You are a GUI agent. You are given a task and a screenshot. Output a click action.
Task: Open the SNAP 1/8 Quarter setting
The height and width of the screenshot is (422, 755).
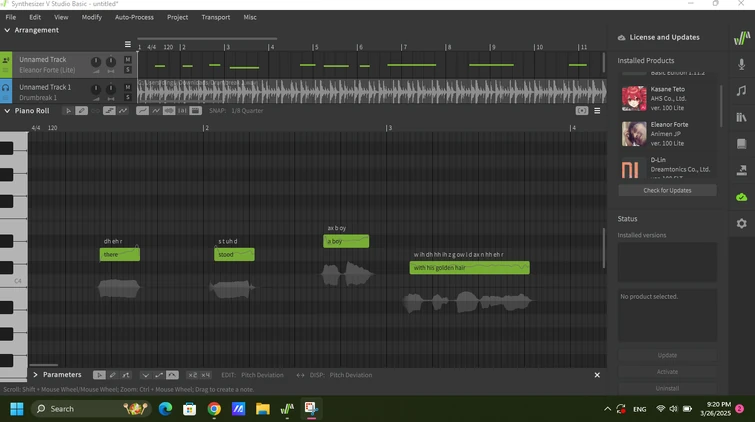click(236, 111)
